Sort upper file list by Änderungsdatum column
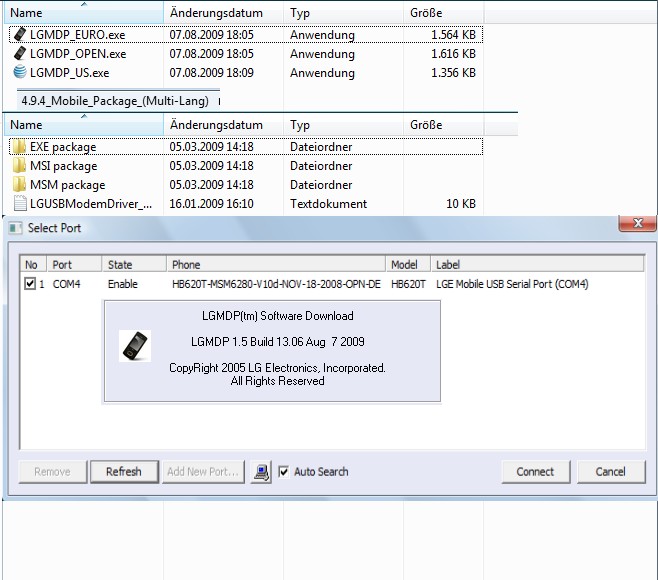This screenshot has width=658, height=580. [223, 13]
